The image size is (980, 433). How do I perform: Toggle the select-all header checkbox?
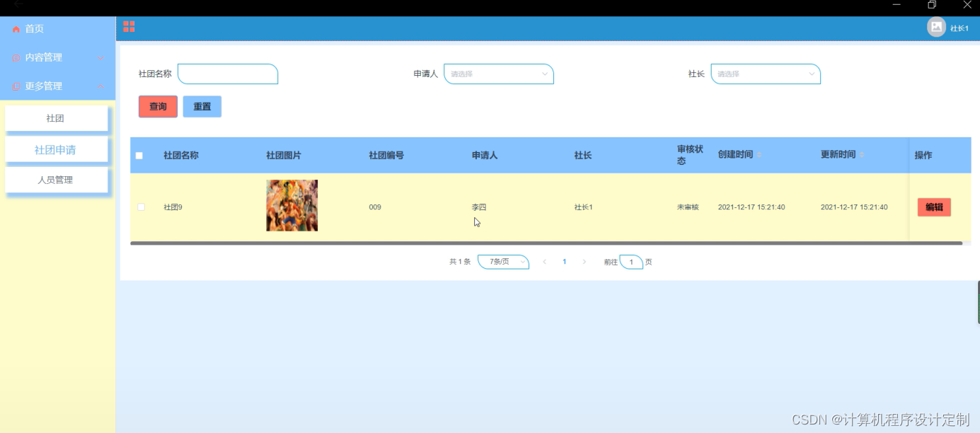(139, 156)
